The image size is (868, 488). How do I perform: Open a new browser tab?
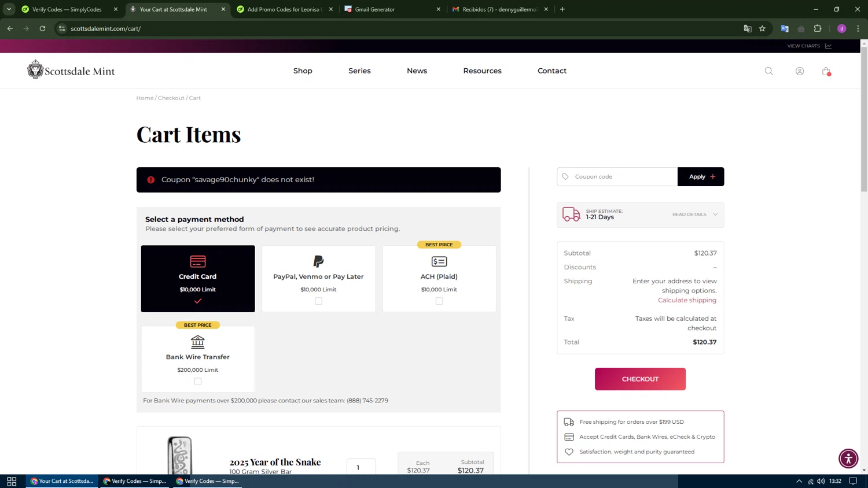click(562, 9)
